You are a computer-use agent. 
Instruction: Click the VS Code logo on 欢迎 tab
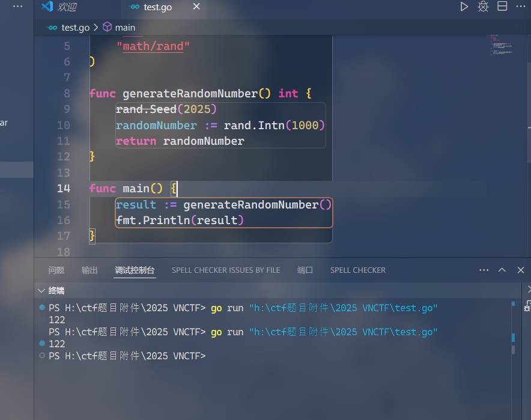47,7
